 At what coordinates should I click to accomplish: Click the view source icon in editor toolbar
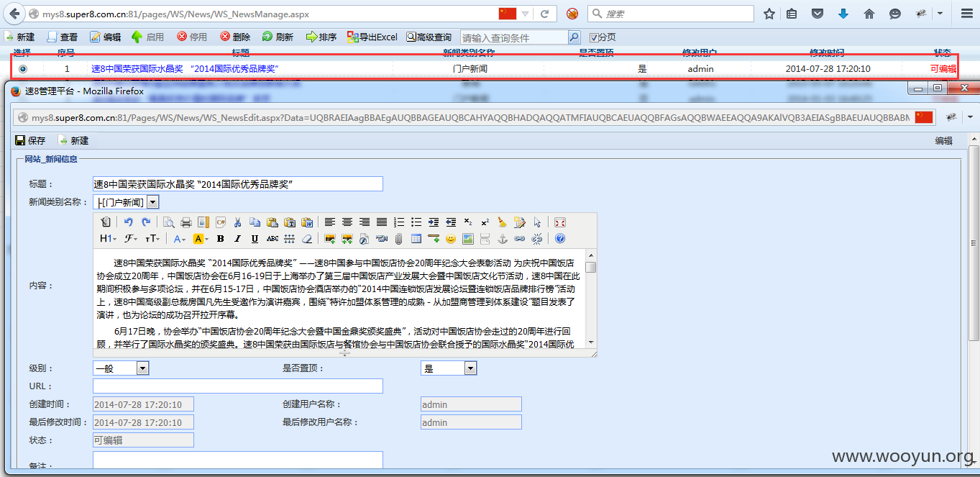coord(106,222)
